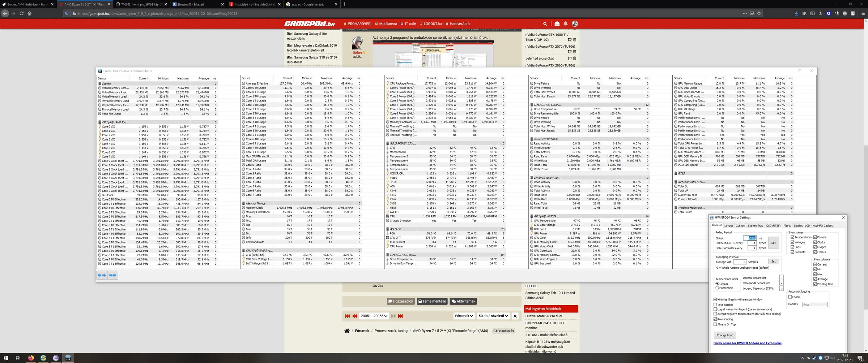The height and width of the screenshot is (363, 868).
Task: Click the double-chevron scroll-to-top button
Action: (515, 316)
